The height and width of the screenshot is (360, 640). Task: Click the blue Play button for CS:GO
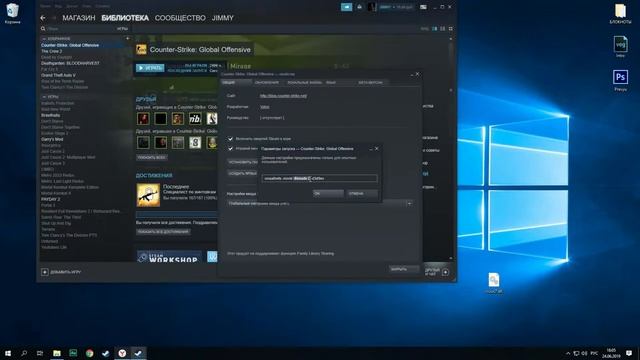pyautogui.click(x=150, y=68)
